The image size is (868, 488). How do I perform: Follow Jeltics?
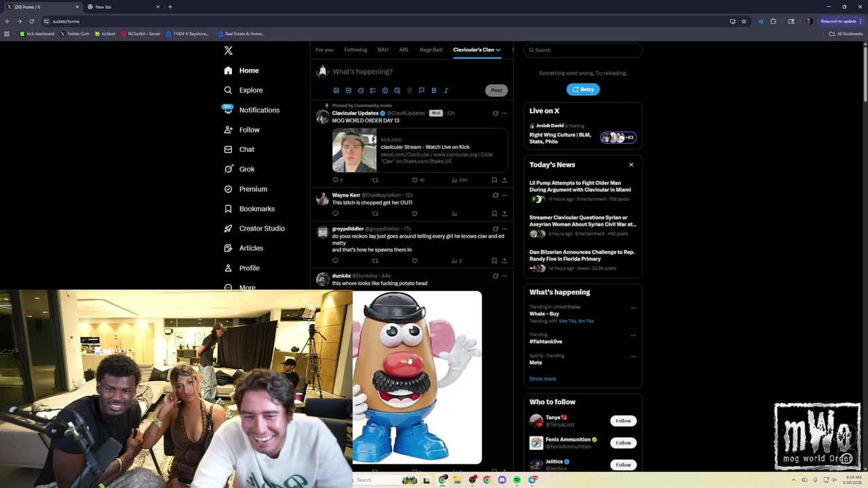pos(623,465)
